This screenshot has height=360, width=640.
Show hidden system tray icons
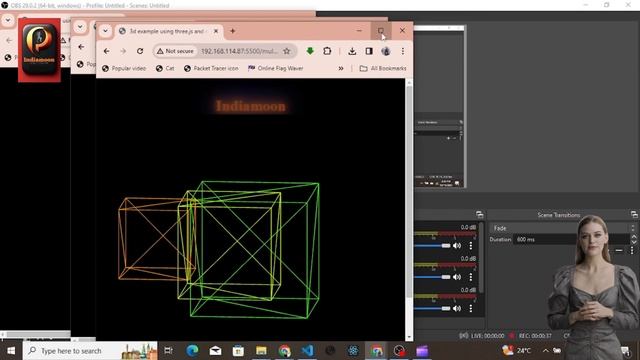point(546,351)
